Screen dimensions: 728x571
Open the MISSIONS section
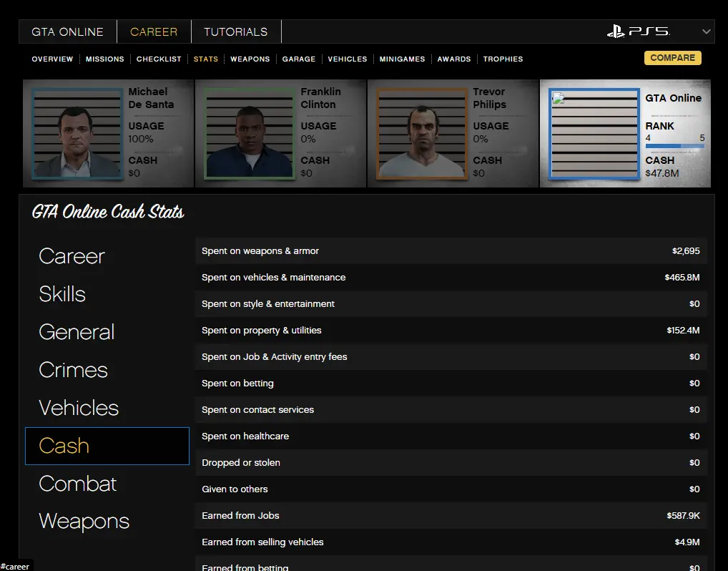click(105, 59)
